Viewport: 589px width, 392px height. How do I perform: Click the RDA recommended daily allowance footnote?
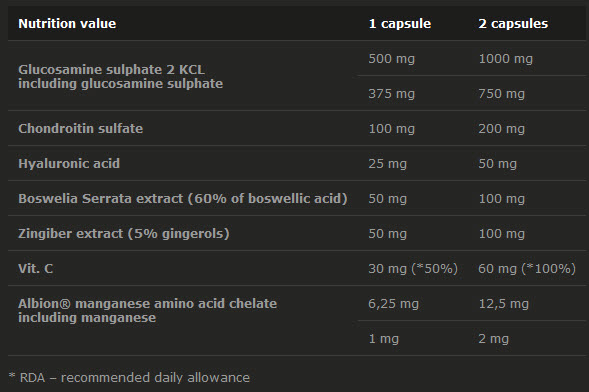tap(129, 377)
